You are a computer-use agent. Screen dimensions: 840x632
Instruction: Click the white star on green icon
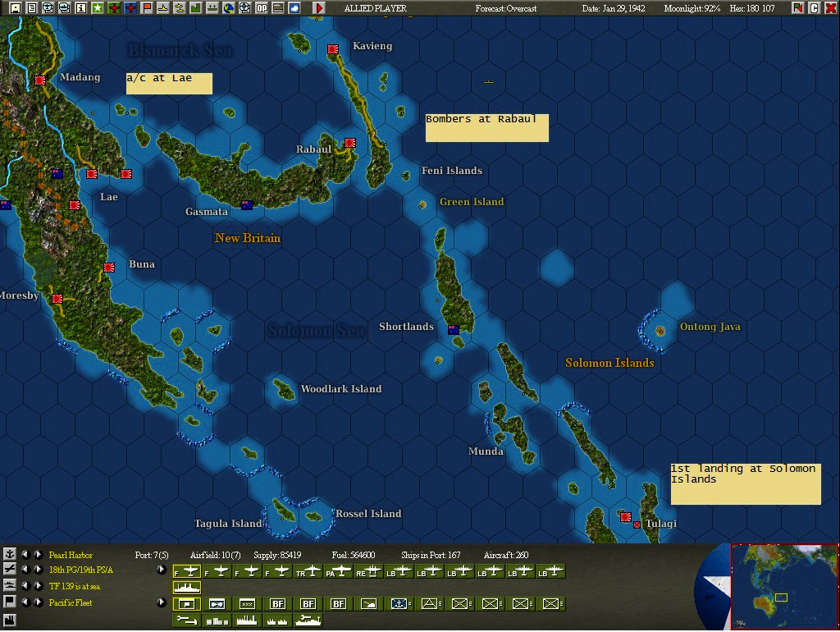98,8
